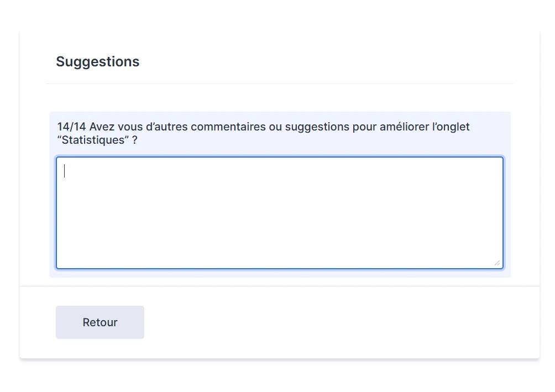Click the Suggestions page heading
The width and height of the screenshot is (555, 392).
click(97, 61)
